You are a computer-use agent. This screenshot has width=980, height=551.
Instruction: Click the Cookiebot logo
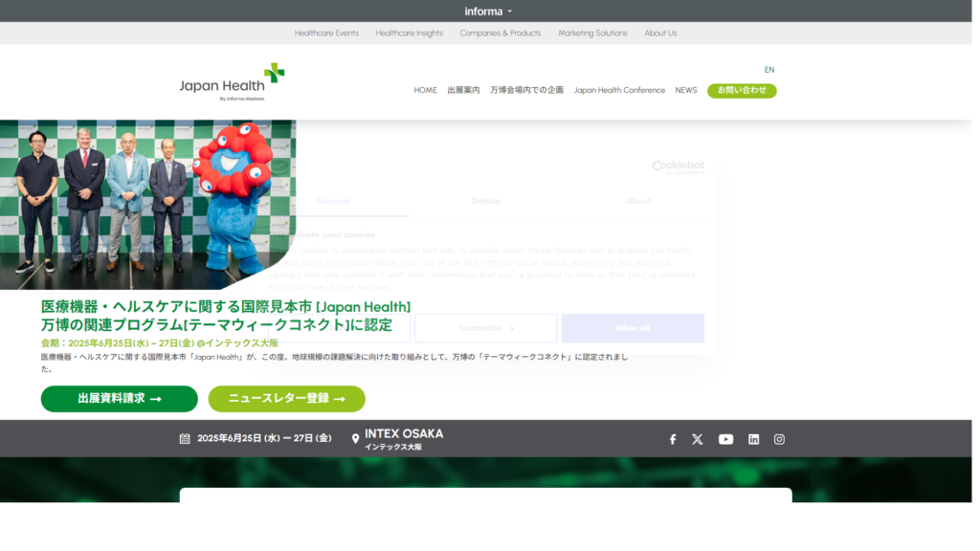679,166
